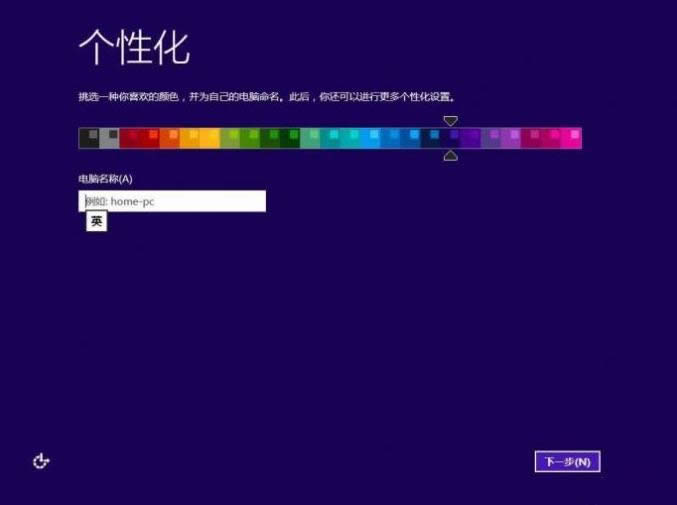Image resolution: width=677 pixels, height=505 pixels.
Task: Click the 下一步(N) button
Action: point(567,461)
